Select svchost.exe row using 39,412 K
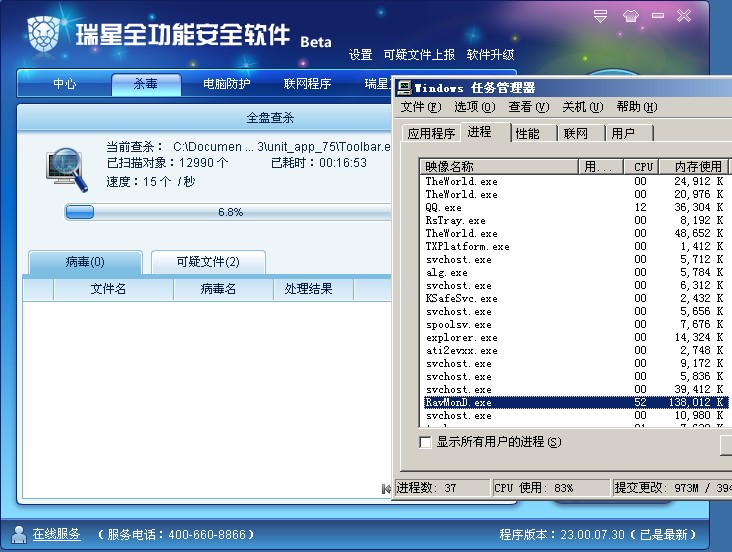This screenshot has width=732, height=552. pyautogui.click(x=574, y=389)
